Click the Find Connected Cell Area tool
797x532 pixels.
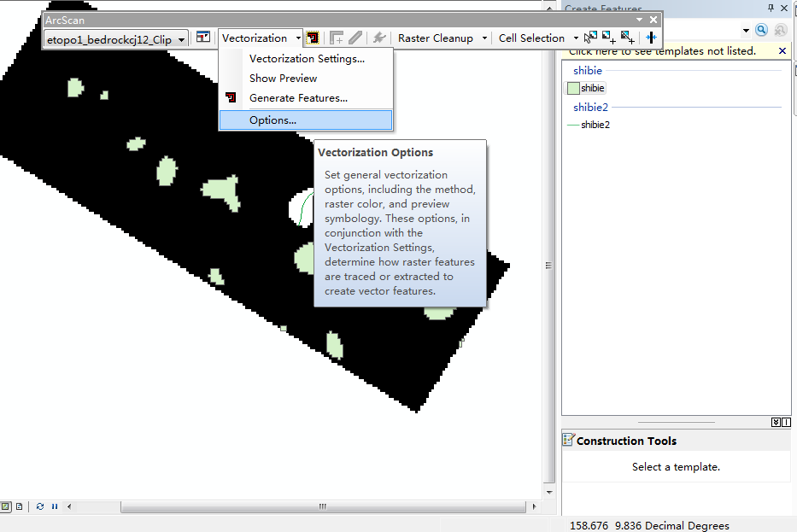609,38
